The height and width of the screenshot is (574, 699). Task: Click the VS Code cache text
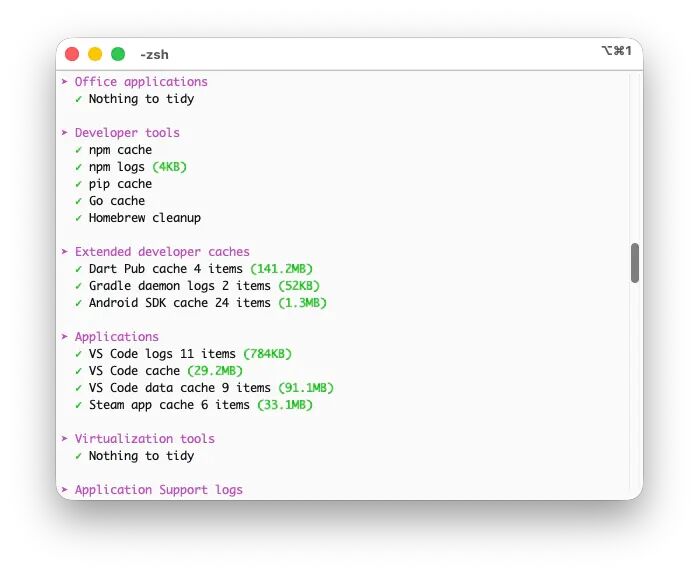pos(134,371)
